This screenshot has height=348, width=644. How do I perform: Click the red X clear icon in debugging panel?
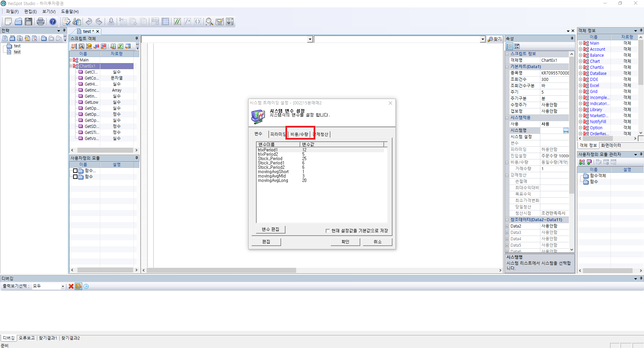tap(71, 286)
